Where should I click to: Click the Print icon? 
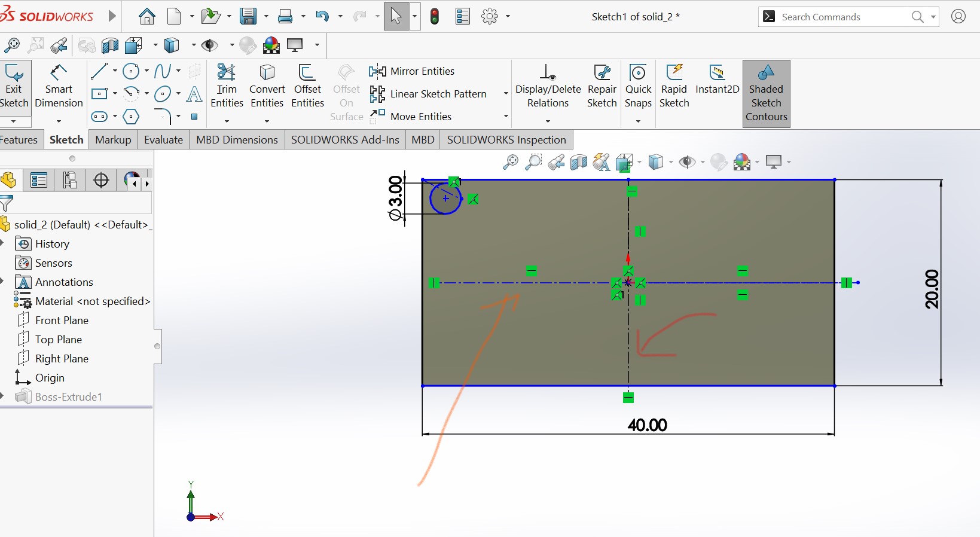285,17
